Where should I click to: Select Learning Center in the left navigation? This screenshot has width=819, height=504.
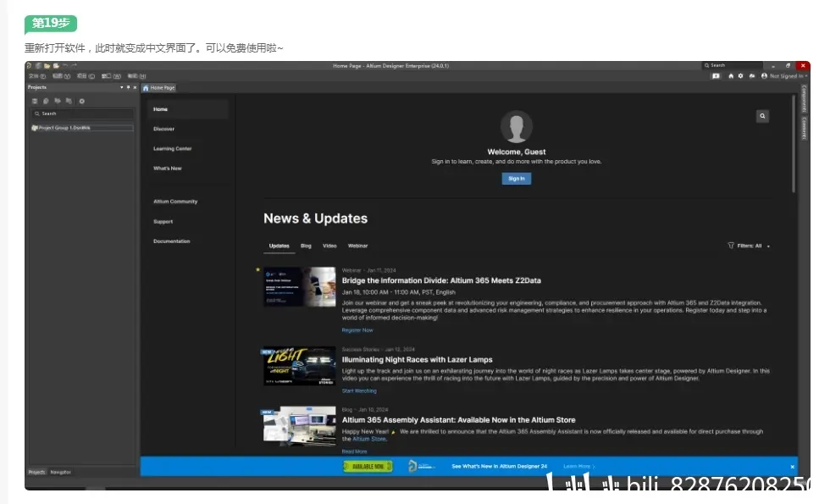click(x=173, y=149)
